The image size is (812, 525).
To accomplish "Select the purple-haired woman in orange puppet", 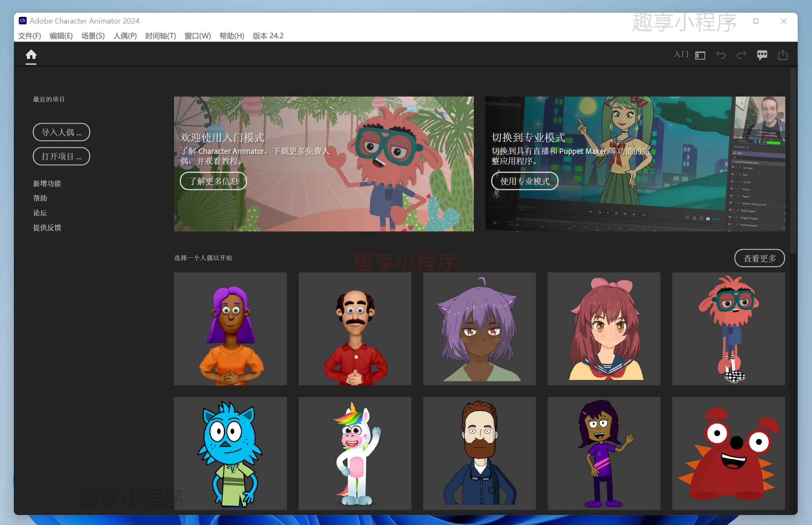I will (231, 329).
